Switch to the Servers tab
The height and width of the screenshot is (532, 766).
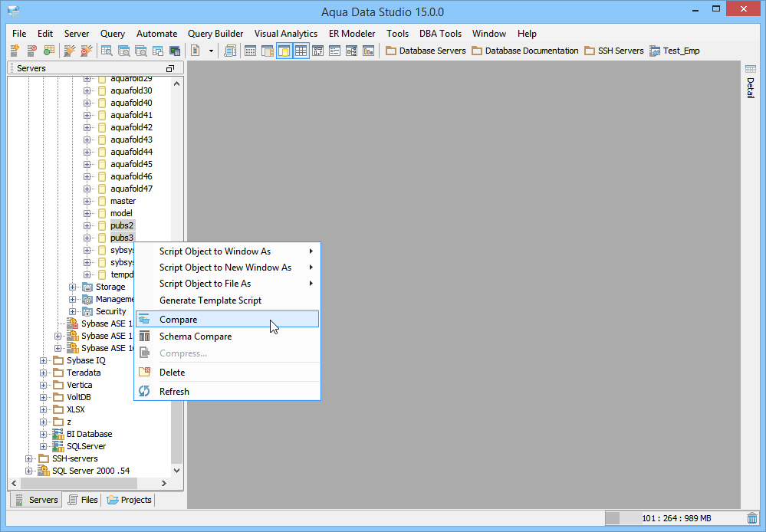click(37, 500)
